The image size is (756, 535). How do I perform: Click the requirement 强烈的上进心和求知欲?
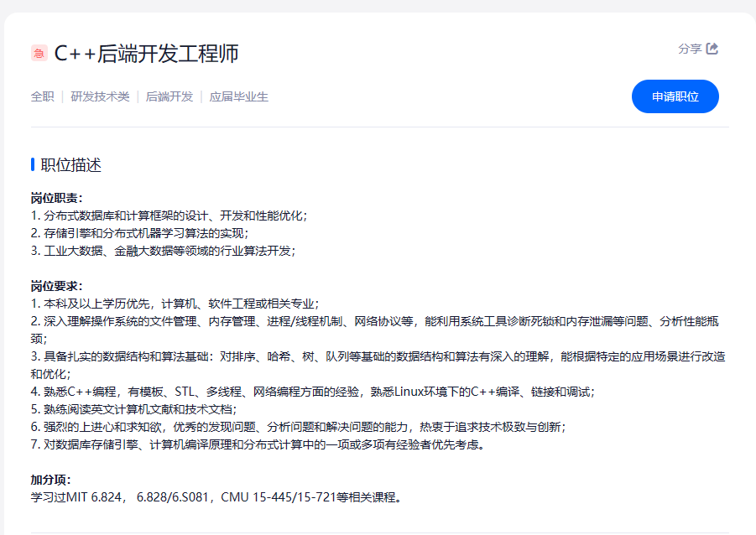tap(299, 427)
